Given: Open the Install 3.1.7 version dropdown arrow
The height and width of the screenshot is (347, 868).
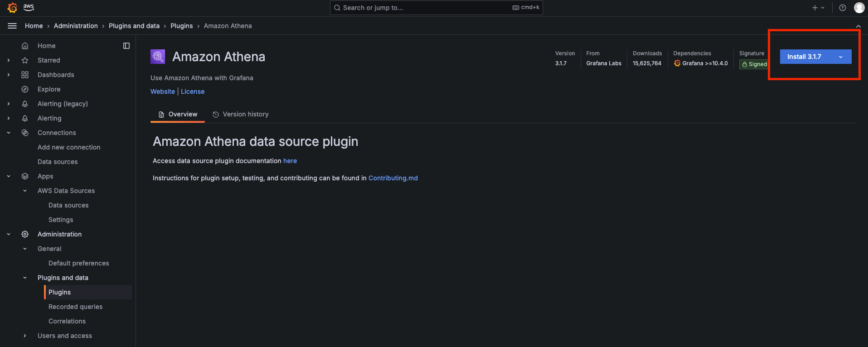Looking at the screenshot, I should 841,57.
